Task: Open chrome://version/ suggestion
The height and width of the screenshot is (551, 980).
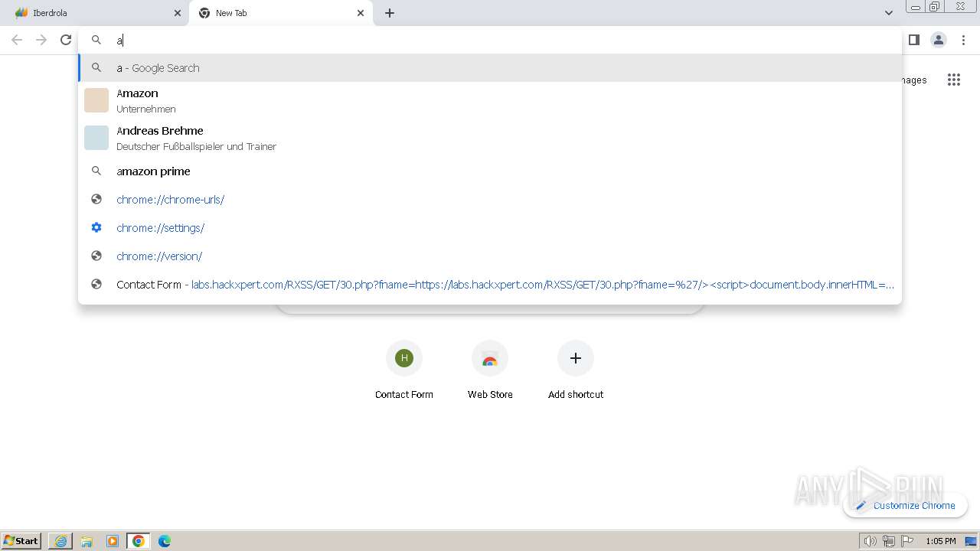Action: click(490, 256)
